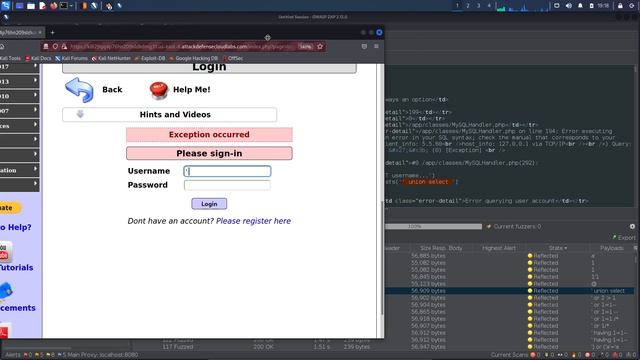Click the highlighted union select text in ZAP response
The width and height of the screenshot is (640, 360).
tap(428, 182)
